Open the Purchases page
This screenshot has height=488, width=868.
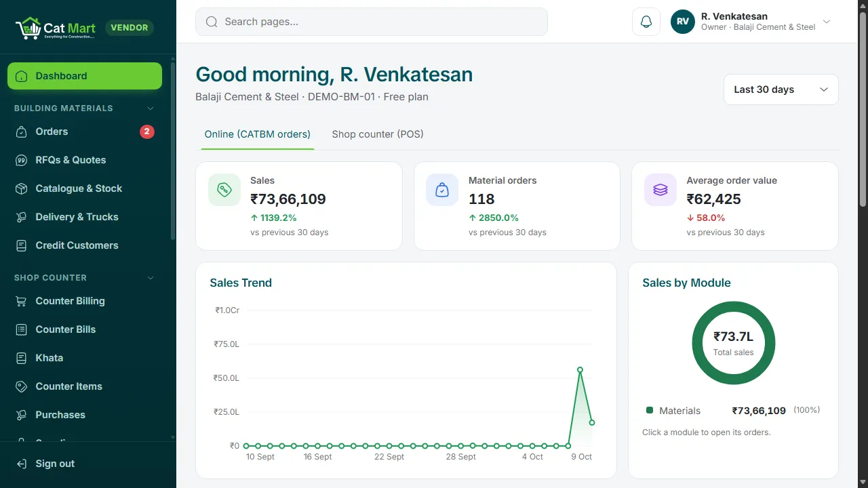(85, 415)
